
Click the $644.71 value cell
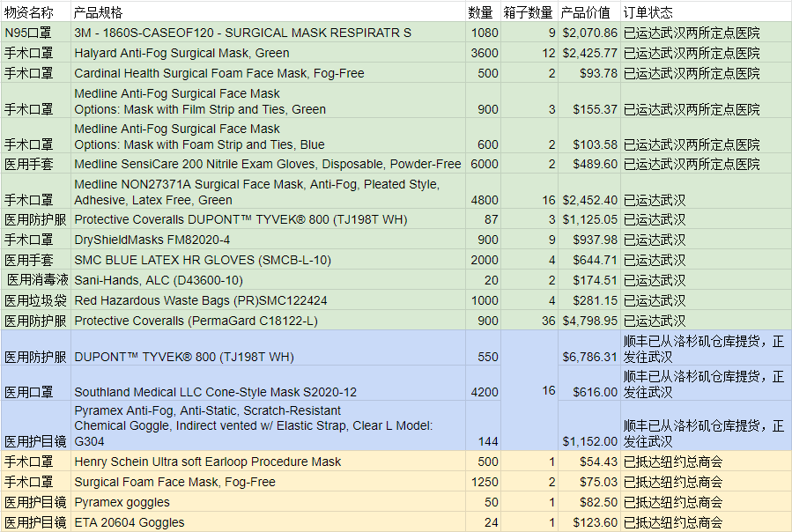pos(589,260)
